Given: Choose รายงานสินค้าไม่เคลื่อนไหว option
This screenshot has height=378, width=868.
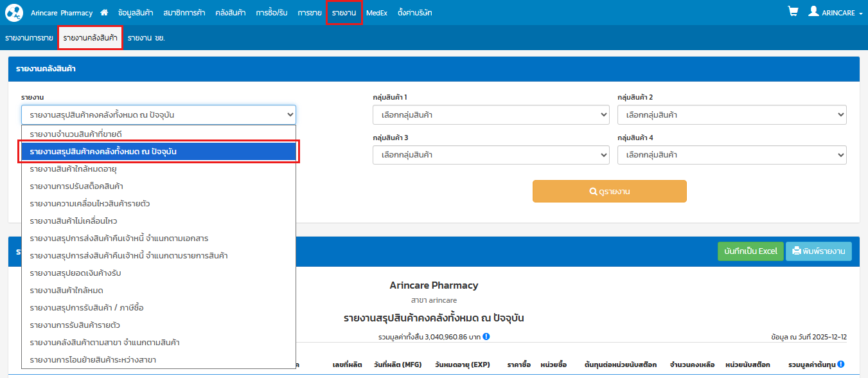Looking at the screenshot, I should tap(73, 221).
